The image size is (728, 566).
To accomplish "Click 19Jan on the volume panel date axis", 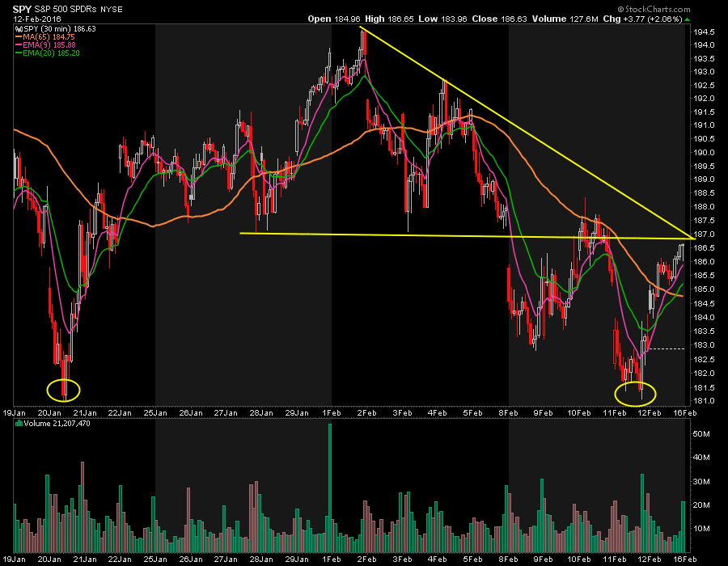I will click(14, 559).
